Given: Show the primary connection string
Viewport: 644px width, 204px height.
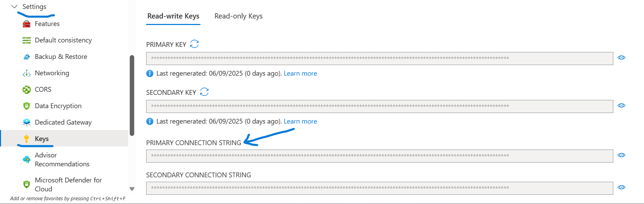Looking at the screenshot, I should pyautogui.click(x=621, y=155).
